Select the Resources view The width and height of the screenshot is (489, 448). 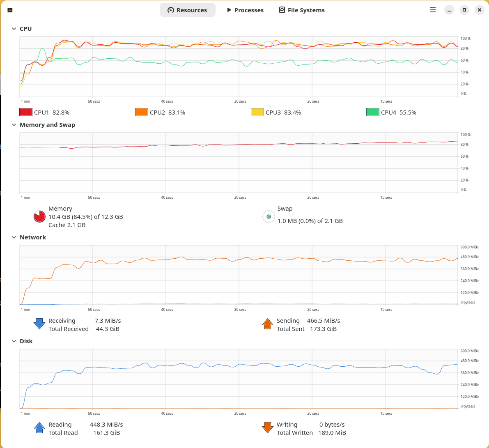[188, 10]
